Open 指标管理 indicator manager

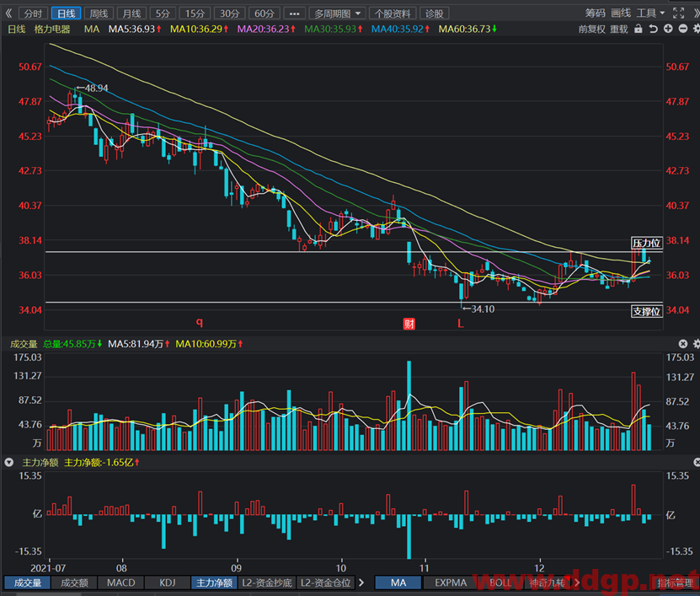675,583
